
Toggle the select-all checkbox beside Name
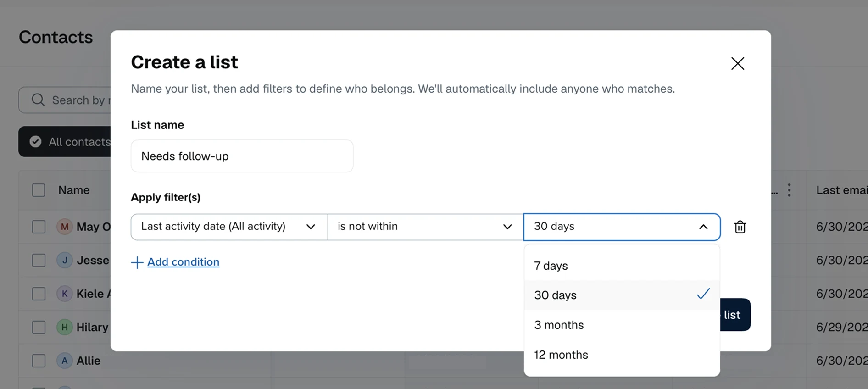(39, 190)
